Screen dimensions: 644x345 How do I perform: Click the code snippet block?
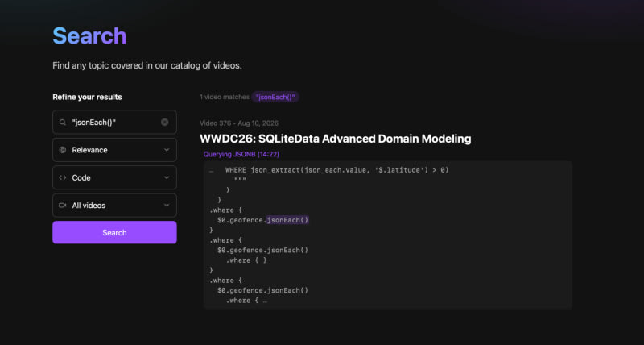pyautogui.click(x=388, y=235)
